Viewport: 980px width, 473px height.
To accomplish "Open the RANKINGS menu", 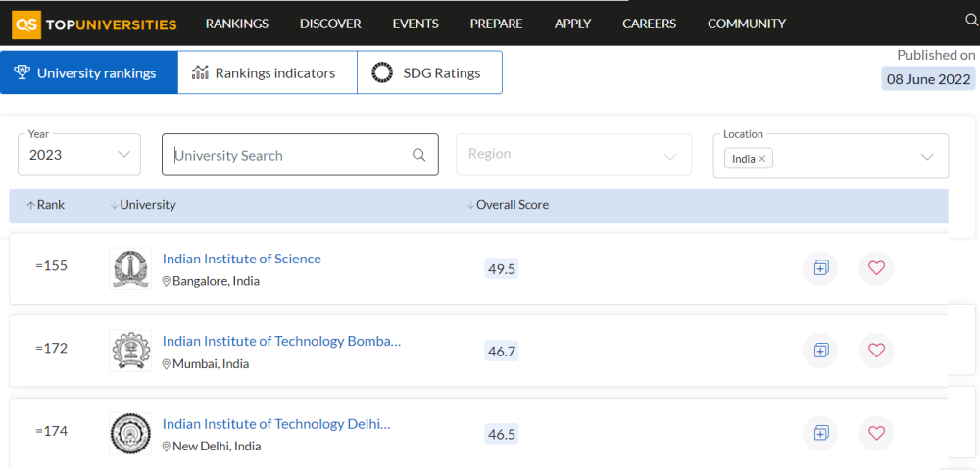I will [237, 24].
